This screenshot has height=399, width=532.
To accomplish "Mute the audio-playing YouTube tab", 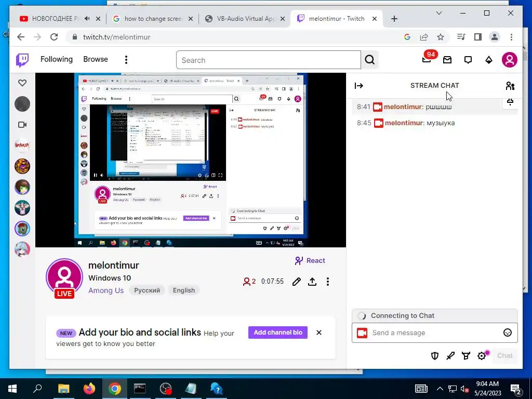I will coord(87,19).
